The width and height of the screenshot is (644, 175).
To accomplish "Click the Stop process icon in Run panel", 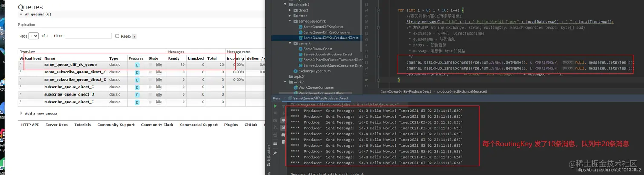I will (276, 113).
